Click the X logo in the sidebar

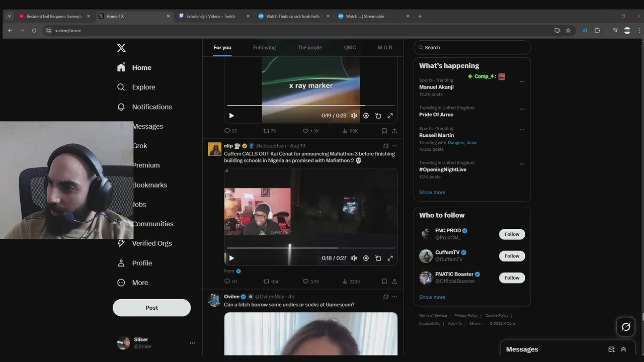pyautogui.click(x=121, y=48)
